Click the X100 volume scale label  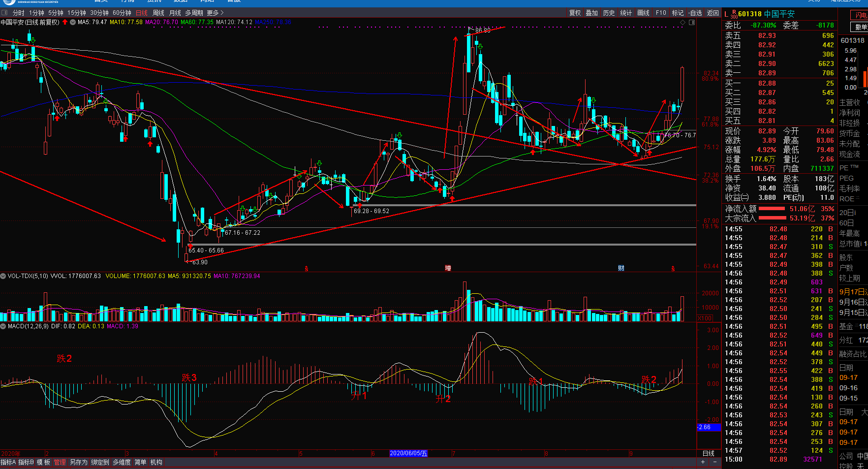click(x=705, y=318)
